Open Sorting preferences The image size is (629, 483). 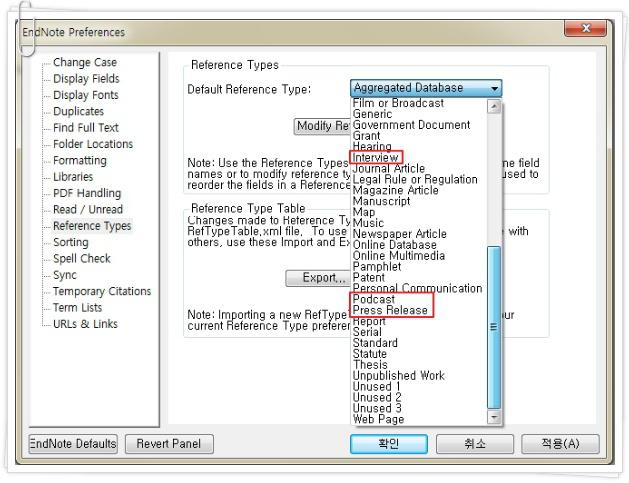click(71, 242)
